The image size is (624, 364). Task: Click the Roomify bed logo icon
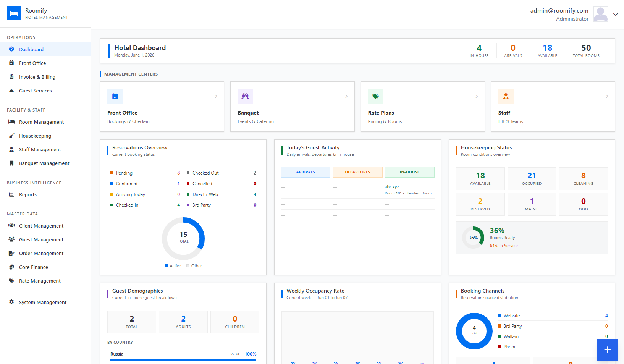(14, 13)
